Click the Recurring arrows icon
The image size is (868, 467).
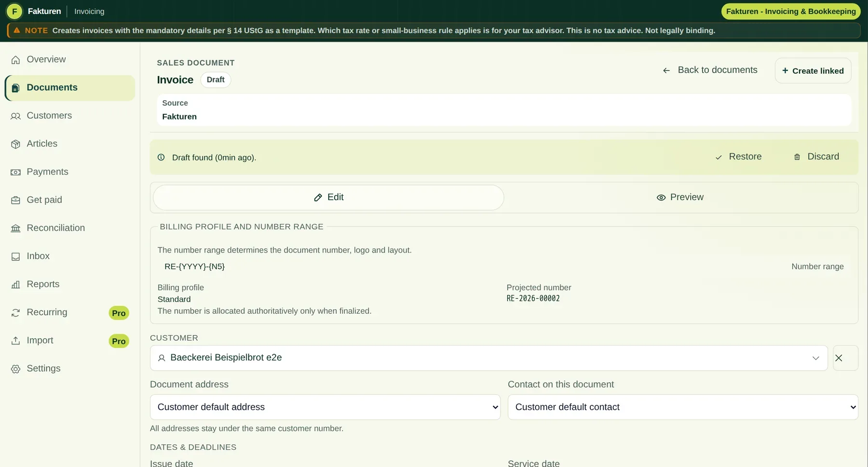(15, 313)
